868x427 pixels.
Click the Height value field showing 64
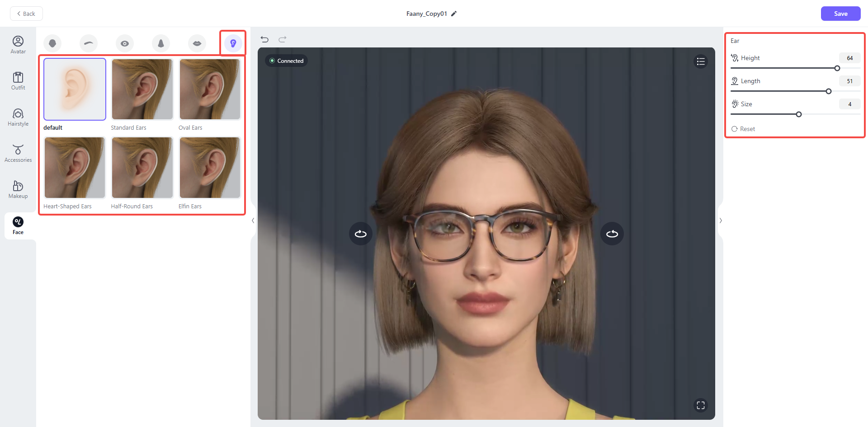tap(850, 58)
